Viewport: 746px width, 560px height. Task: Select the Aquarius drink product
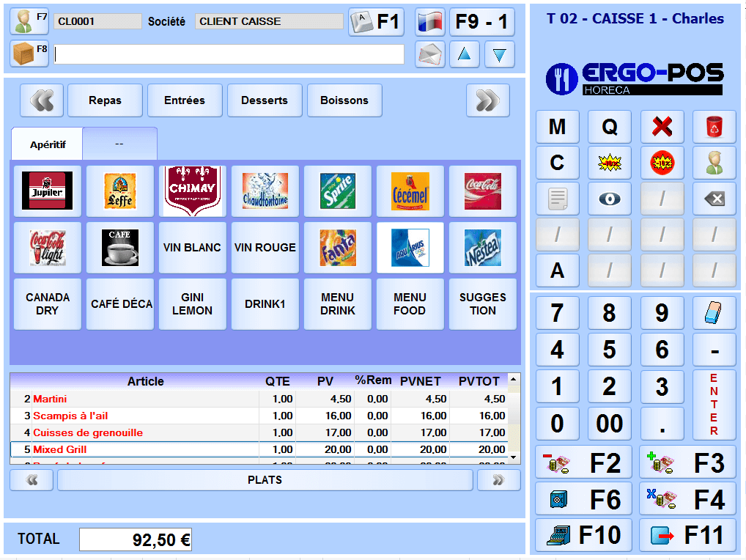point(410,248)
